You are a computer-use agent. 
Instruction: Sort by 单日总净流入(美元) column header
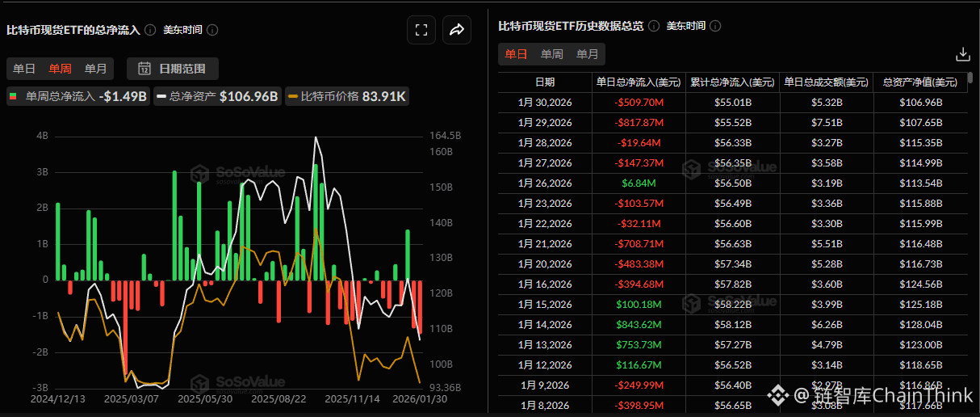point(639,82)
